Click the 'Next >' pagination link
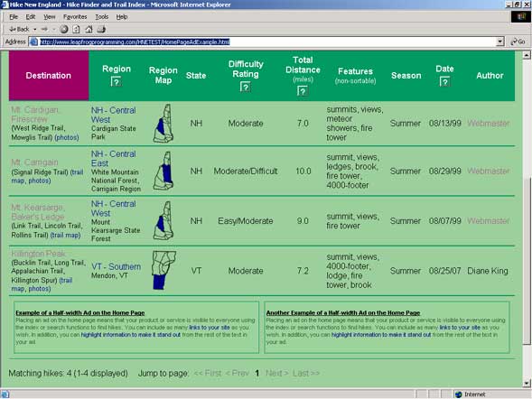The width and height of the screenshot is (532, 399). [x=277, y=373]
